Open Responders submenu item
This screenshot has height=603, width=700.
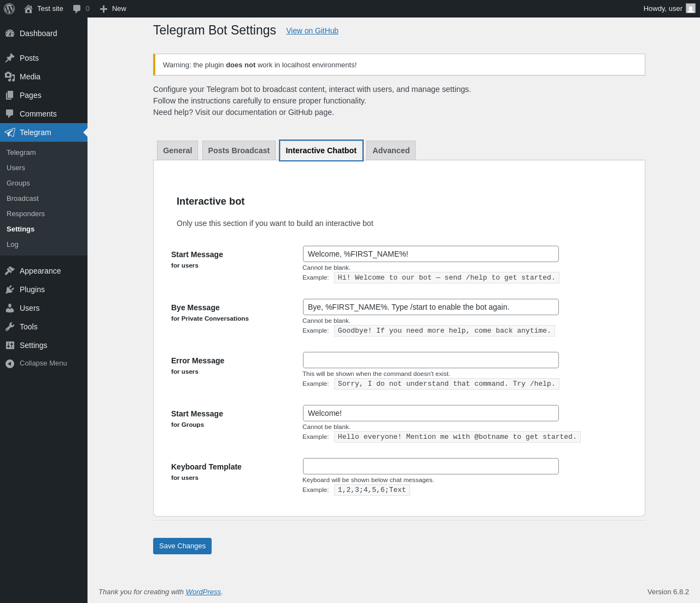[26, 214]
